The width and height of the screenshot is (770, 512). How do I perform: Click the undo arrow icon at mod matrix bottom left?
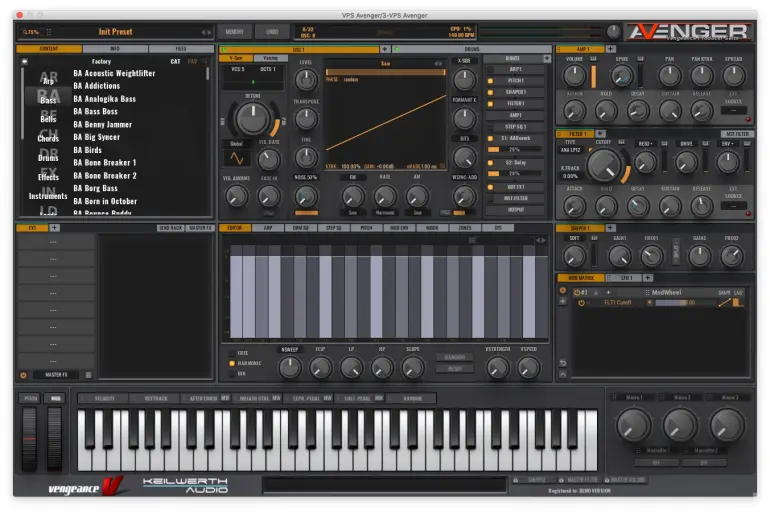(563, 363)
